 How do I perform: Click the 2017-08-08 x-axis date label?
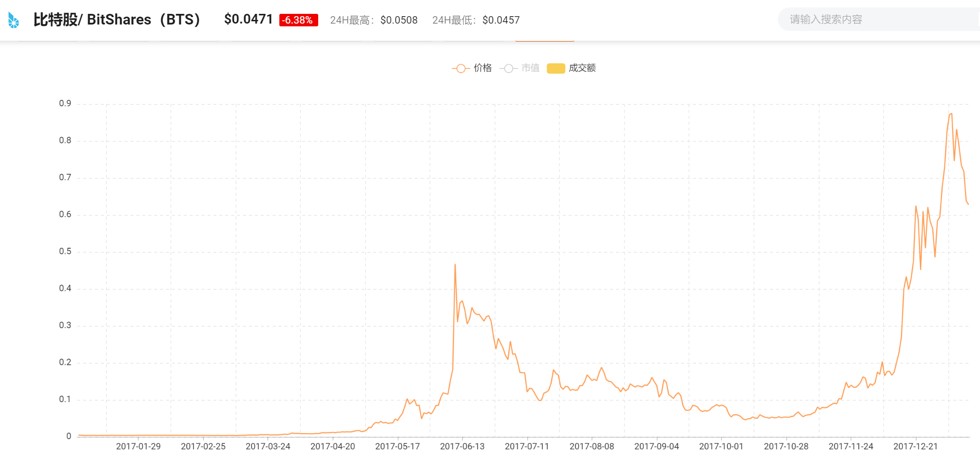592,447
